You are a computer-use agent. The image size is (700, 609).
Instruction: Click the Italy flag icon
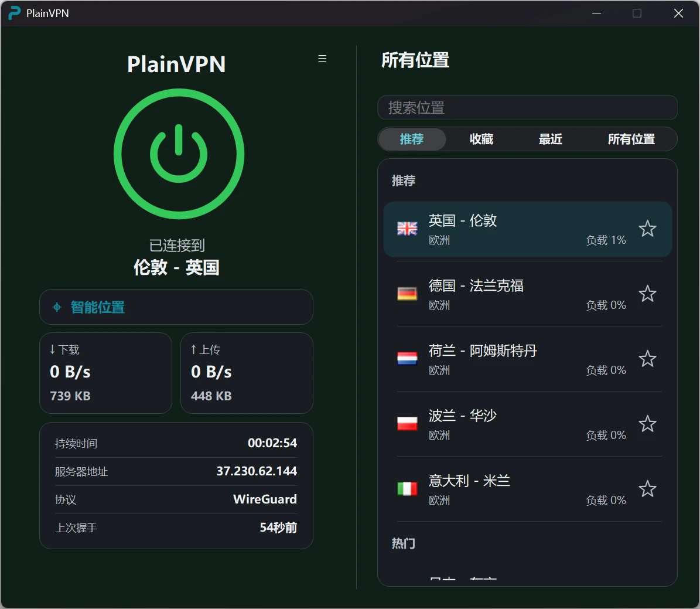coord(407,489)
